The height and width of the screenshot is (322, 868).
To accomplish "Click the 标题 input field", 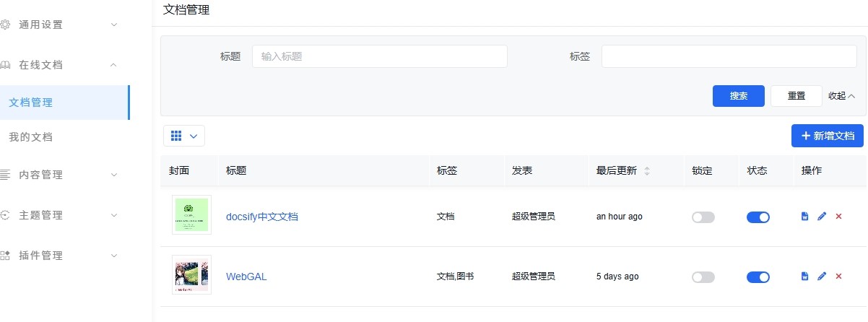I will 379,56.
